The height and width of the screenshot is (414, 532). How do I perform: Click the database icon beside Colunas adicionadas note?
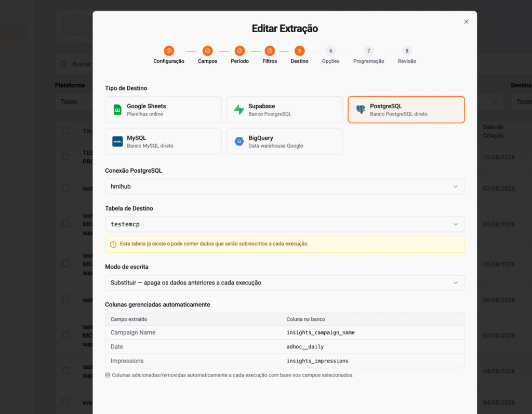[108, 375]
